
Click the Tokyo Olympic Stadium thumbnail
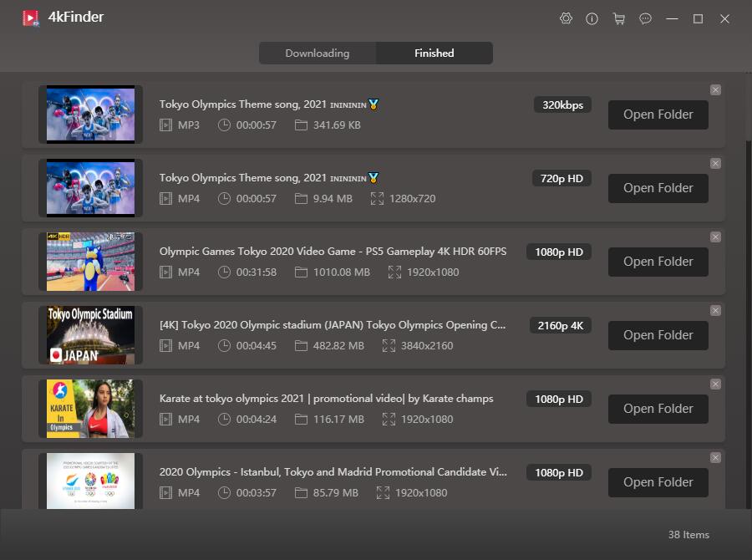pos(90,335)
